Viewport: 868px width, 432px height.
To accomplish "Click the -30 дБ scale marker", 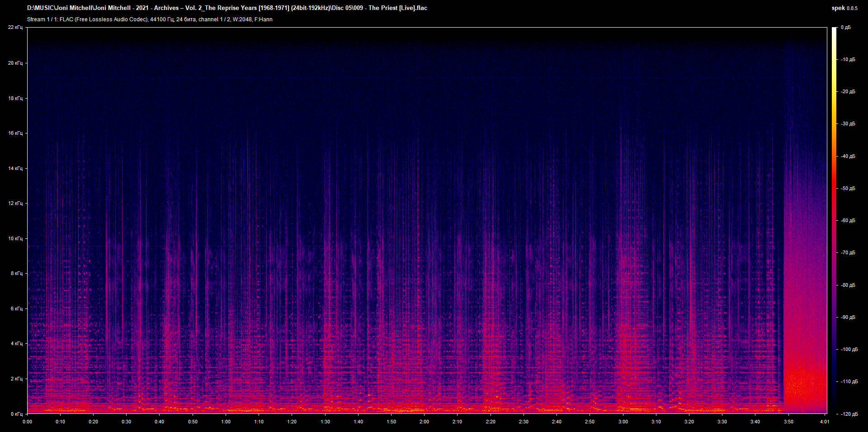I will 847,123.
